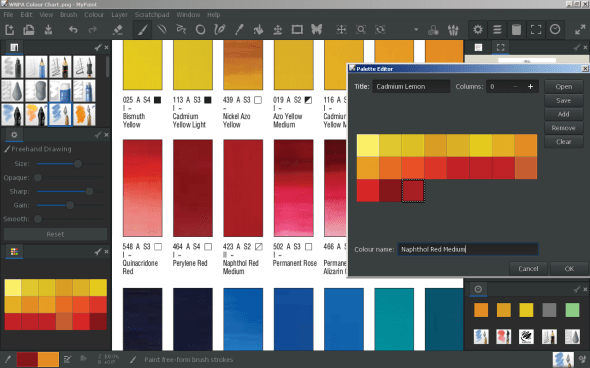Viewport: 590px width, 368px height.
Task: Decrease Columns with minus button
Action: click(515, 87)
